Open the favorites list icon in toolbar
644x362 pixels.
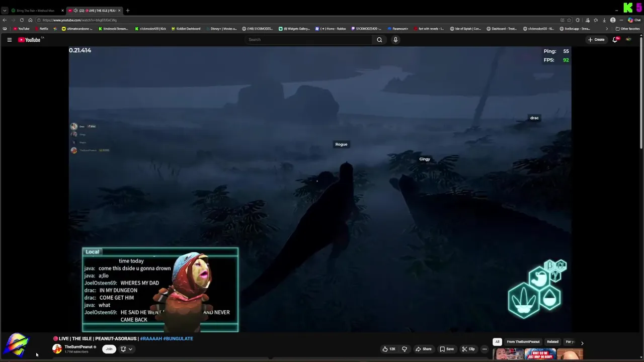click(x=596, y=20)
